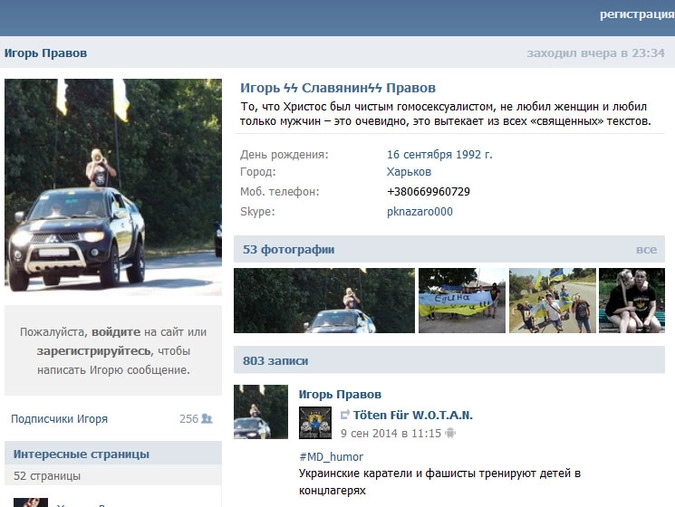The width and height of the screenshot is (675, 507).
Task: Click the зарегистрируйтесь sign-up link
Action: [93, 351]
